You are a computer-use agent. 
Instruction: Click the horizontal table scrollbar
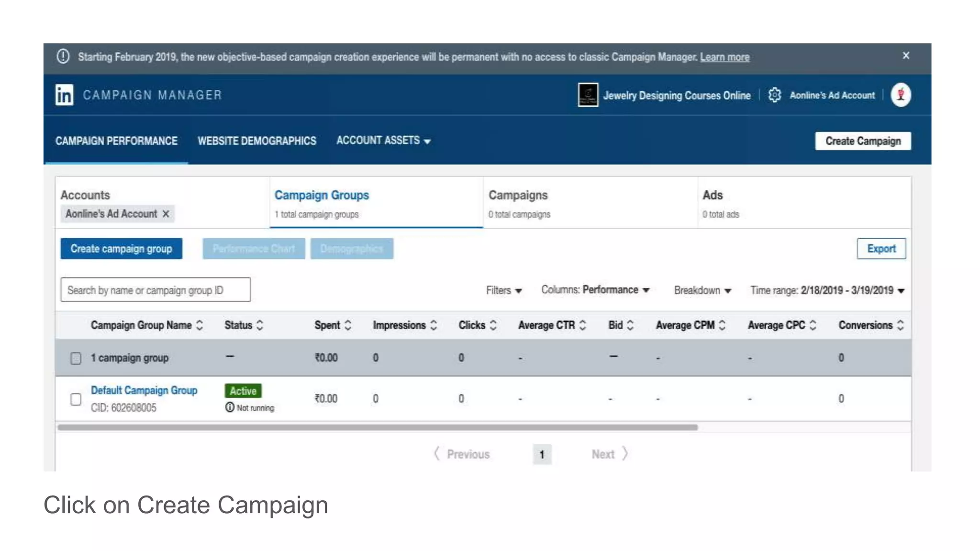pos(378,428)
